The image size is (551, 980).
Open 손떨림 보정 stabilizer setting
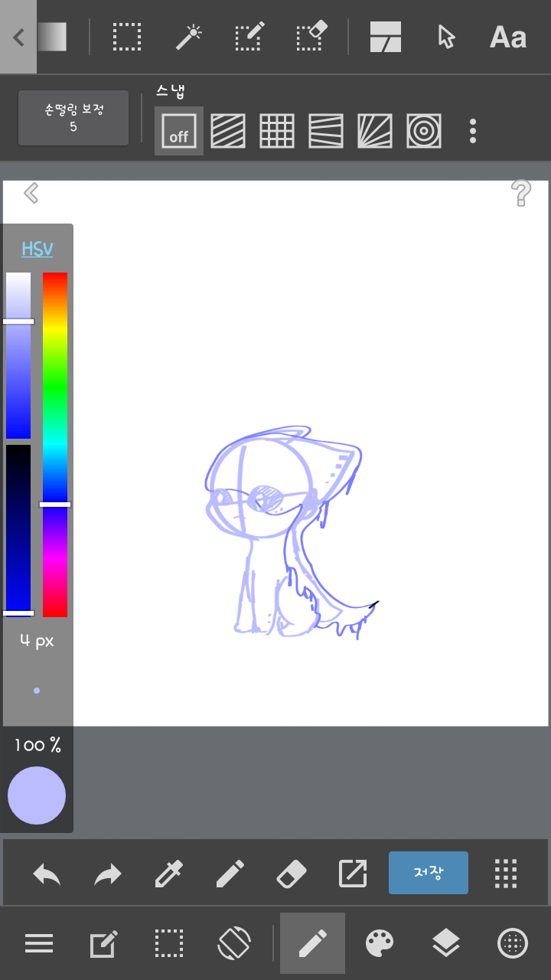click(x=73, y=118)
